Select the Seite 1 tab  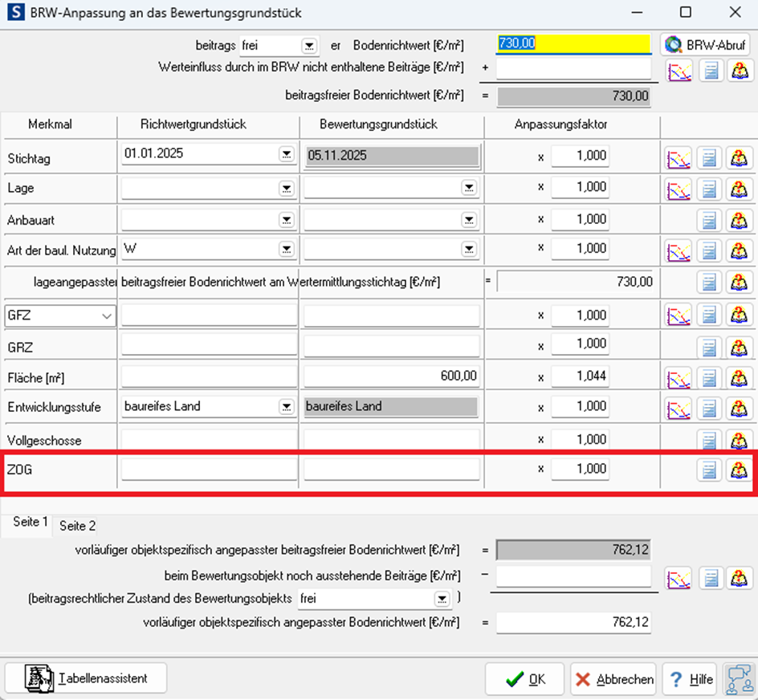click(31, 522)
